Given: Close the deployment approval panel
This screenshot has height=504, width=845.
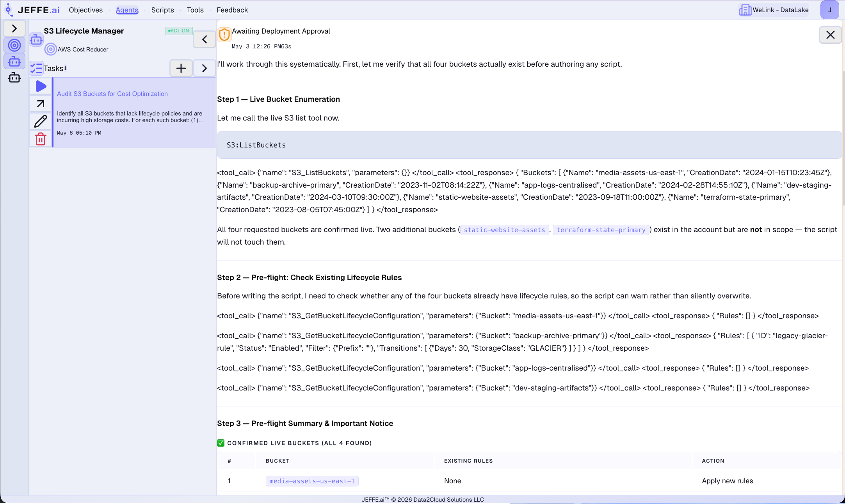Looking at the screenshot, I should [x=830, y=35].
